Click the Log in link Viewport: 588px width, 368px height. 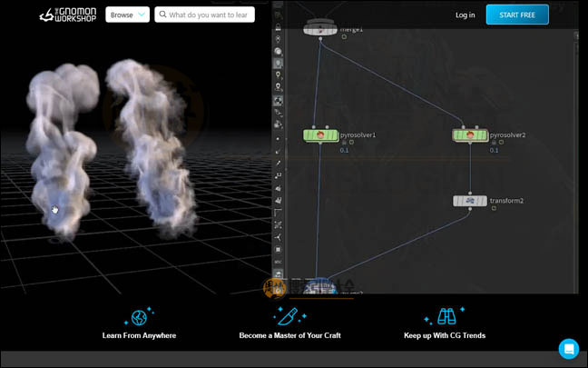[x=465, y=15]
